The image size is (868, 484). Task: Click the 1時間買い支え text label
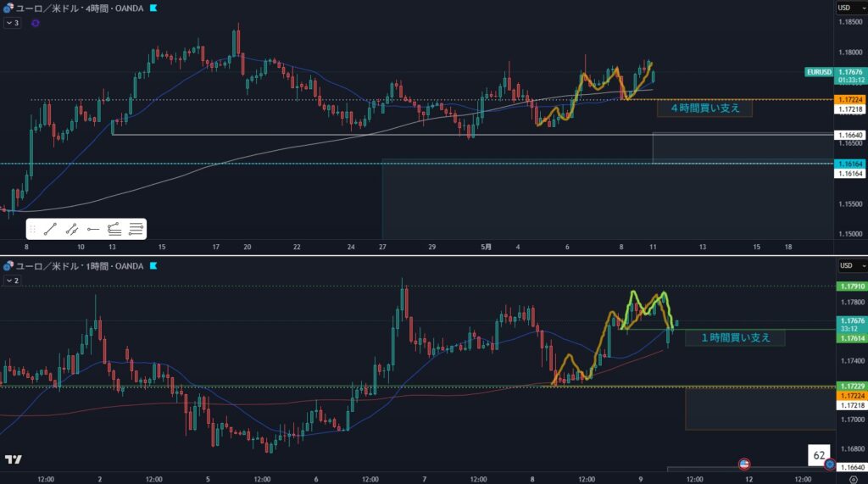[735, 337]
